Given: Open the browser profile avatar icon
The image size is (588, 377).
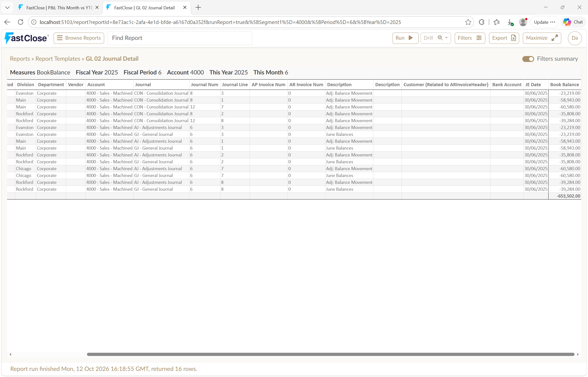Looking at the screenshot, I should pos(523,22).
